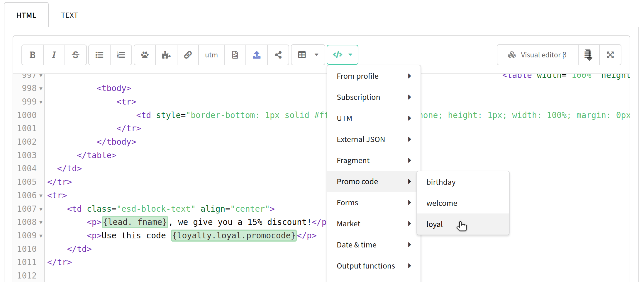Open the Subscription submenu
This screenshot has width=644, height=282.
pyautogui.click(x=374, y=97)
